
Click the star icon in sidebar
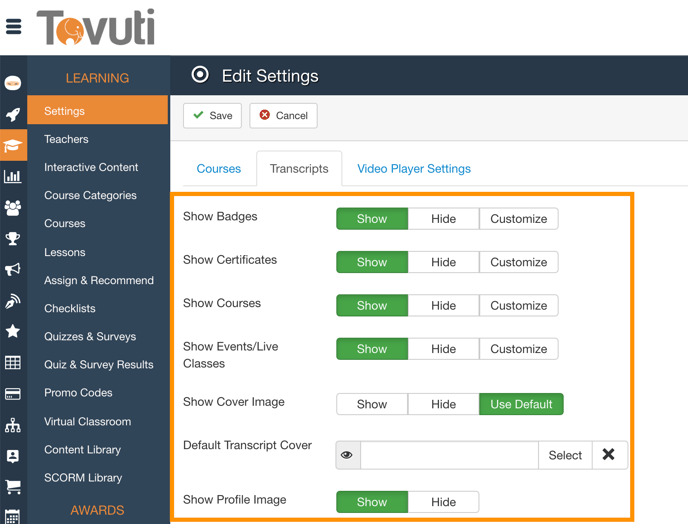(x=13, y=331)
